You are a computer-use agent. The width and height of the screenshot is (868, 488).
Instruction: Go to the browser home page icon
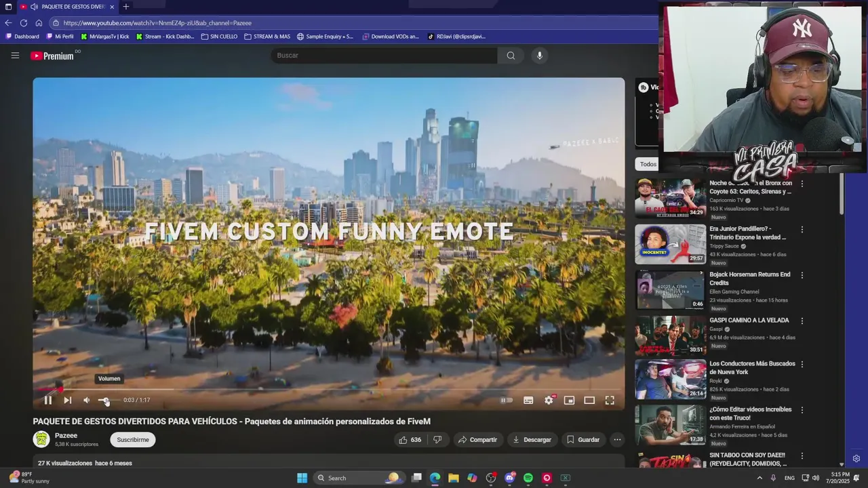pos(39,22)
